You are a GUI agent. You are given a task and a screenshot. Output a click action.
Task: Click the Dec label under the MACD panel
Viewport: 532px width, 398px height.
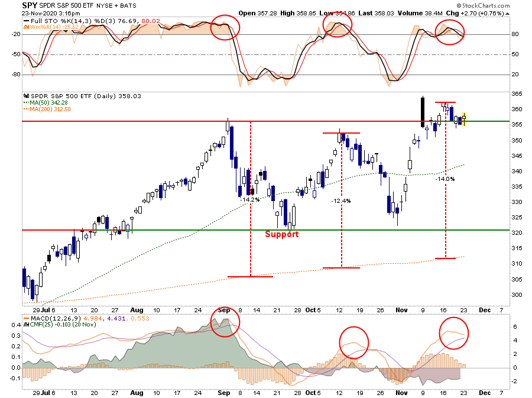click(485, 393)
